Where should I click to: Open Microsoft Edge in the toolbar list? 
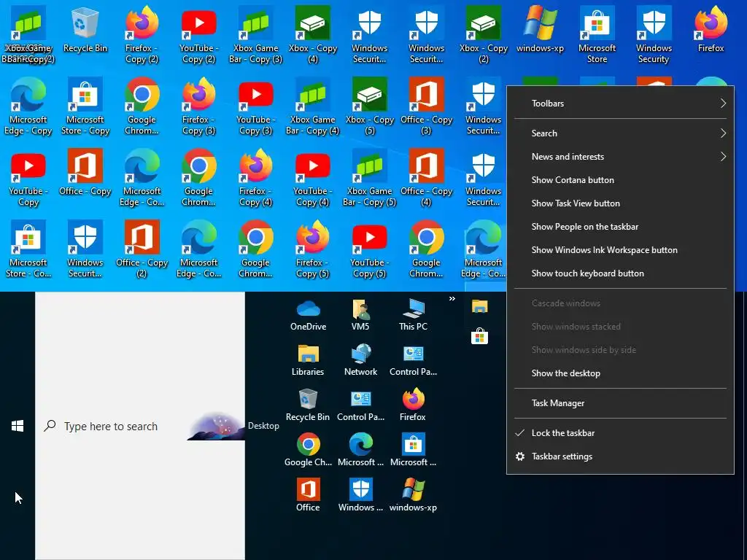[360, 450]
